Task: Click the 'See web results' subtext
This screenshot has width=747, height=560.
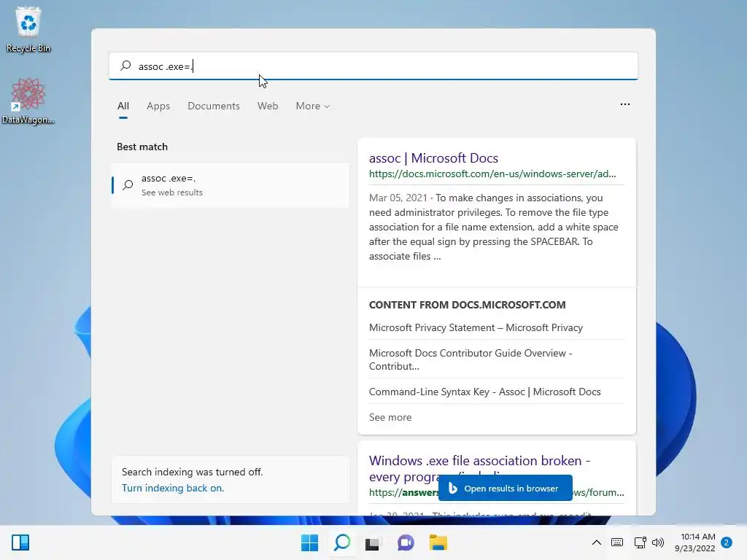Action: coord(172,192)
